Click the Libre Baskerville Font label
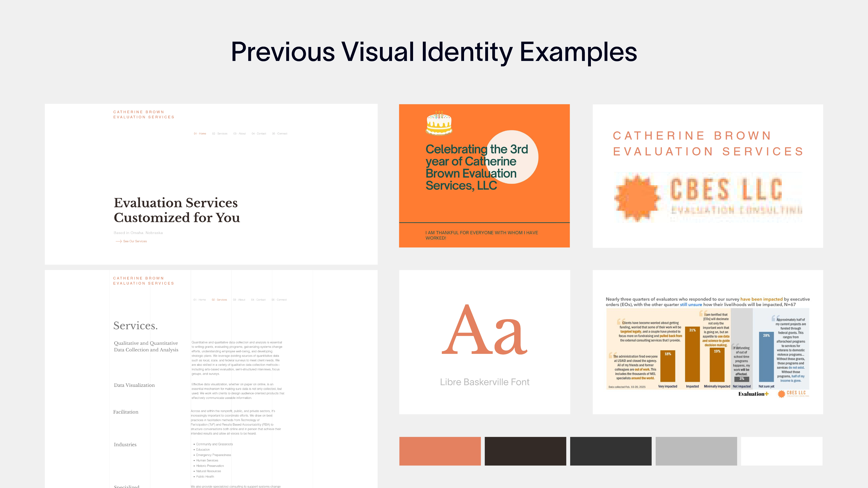Image resolution: width=868 pixels, height=488 pixels. pyautogui.click(x=485, y=382)
